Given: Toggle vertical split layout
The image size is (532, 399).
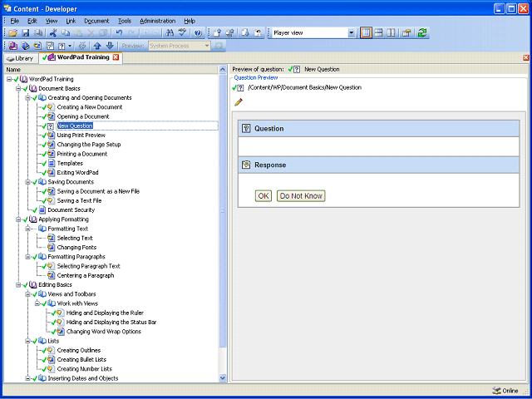Looking at the screenshot, I should (392, 33).
